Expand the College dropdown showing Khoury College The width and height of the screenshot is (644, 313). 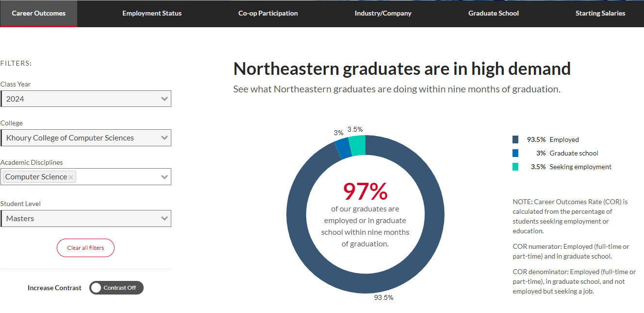click(86, 138)
